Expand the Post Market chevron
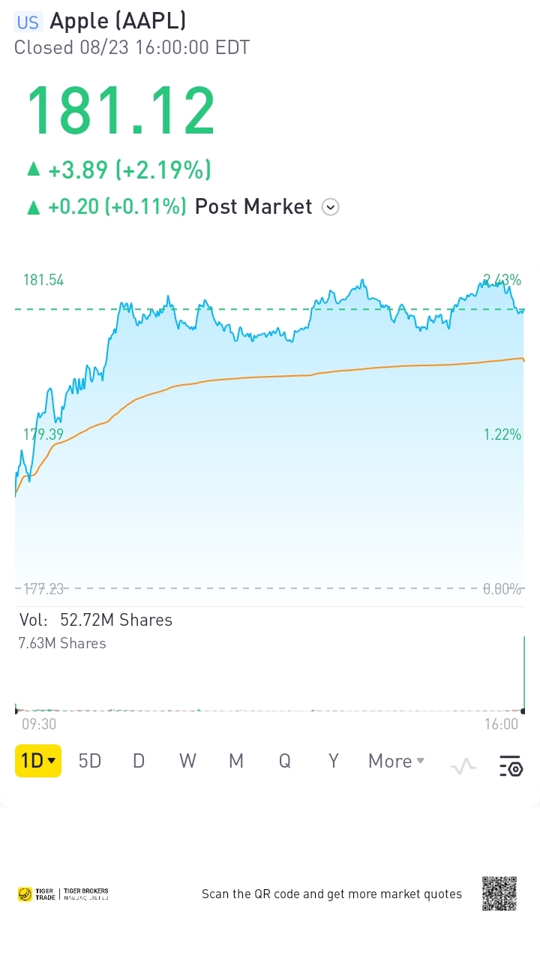540x980 pixels. pos(330,207)
